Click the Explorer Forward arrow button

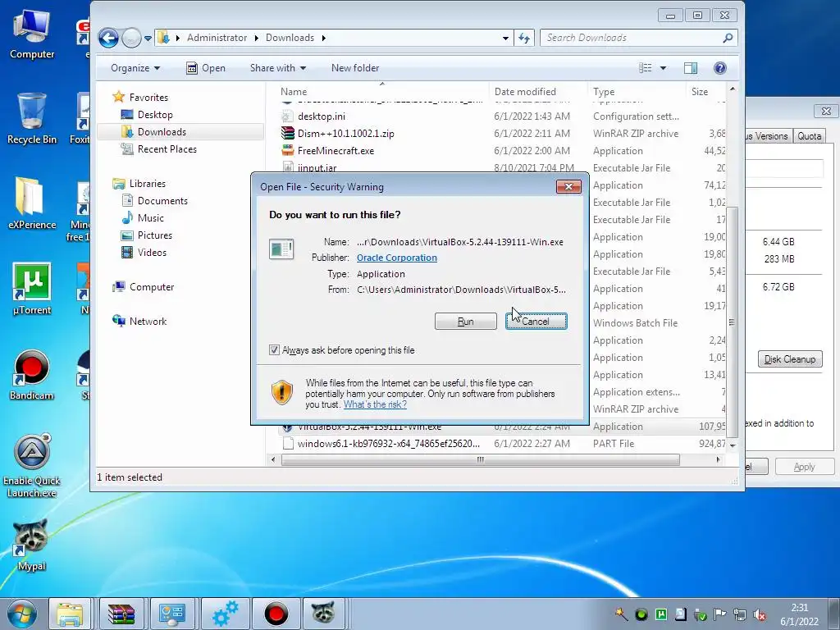click(131, 38)
